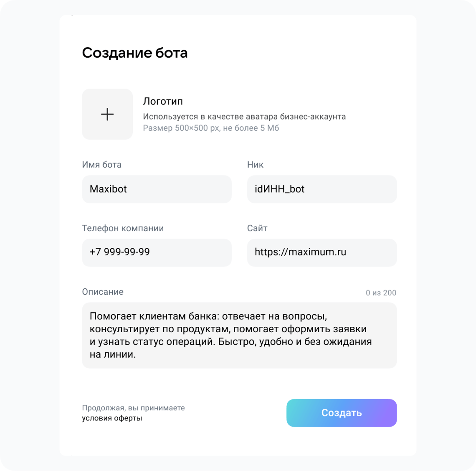Click inside the Описание text area
The height and width of the screenshot is (471, 476).
tap(239, 335)
